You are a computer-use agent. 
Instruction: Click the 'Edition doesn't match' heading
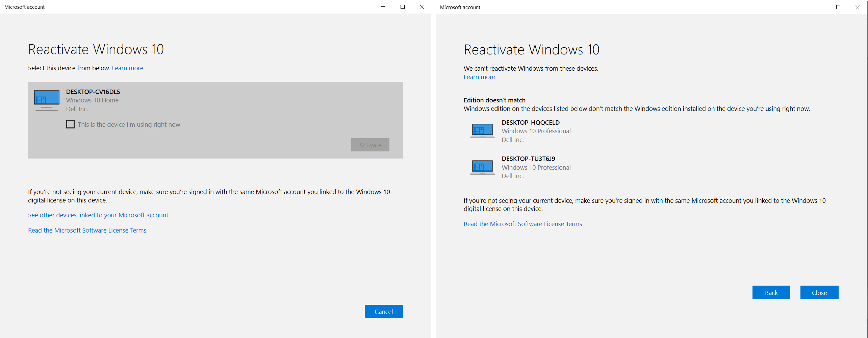tap(494, 100)
